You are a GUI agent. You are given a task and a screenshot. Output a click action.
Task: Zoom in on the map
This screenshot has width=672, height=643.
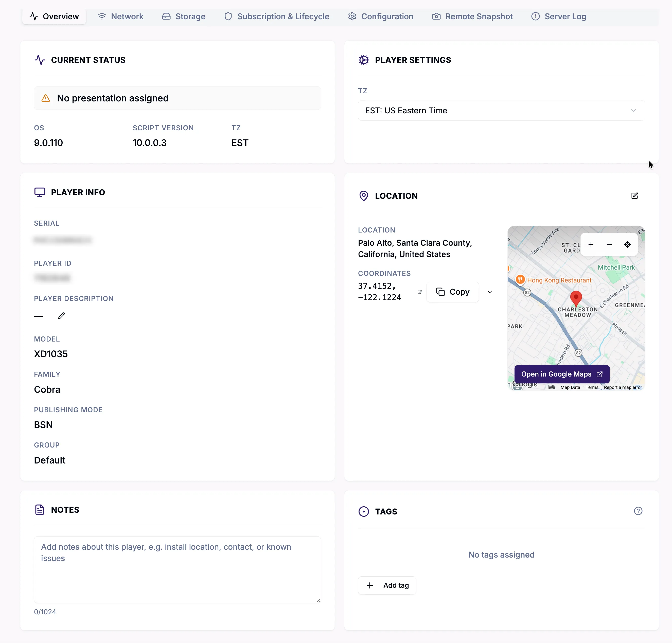pyautogui.click(x=591, y=244)
